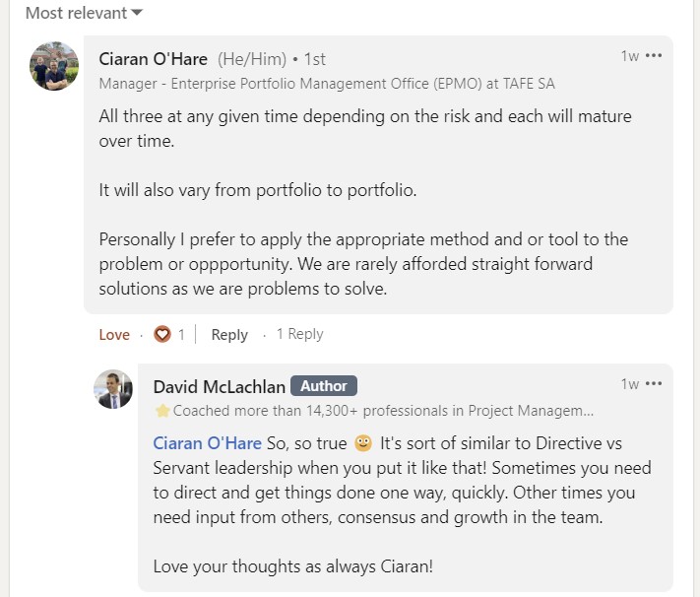Click the Love reaction on Ciaran's comment
The width and height of the screenshot is (700, 597).
(114, 335)
